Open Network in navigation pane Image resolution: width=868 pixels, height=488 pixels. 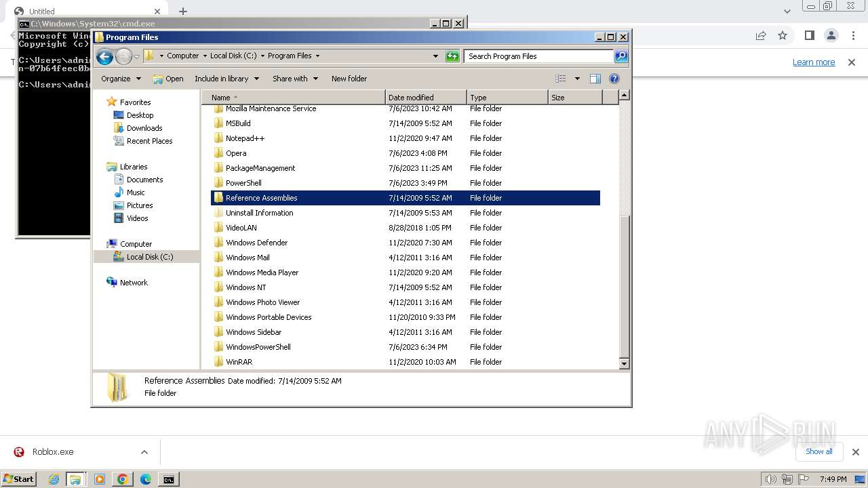(x=134, y=283)
